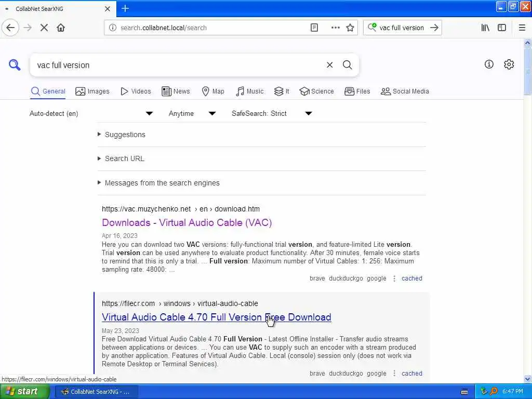Screen dimensions: 532x399
Task: Toggle reader view in address bar
Action: 314,28
